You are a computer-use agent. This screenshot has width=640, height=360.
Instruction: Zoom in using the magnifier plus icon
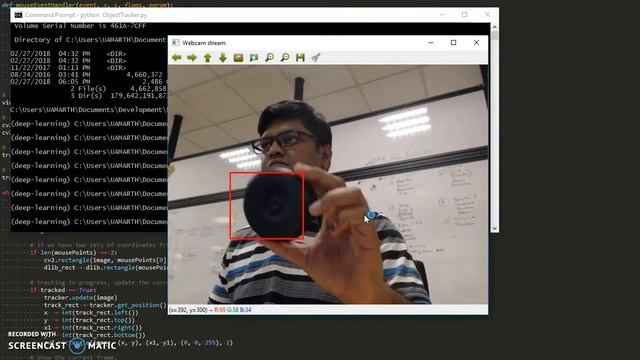[x=269, y=58]
